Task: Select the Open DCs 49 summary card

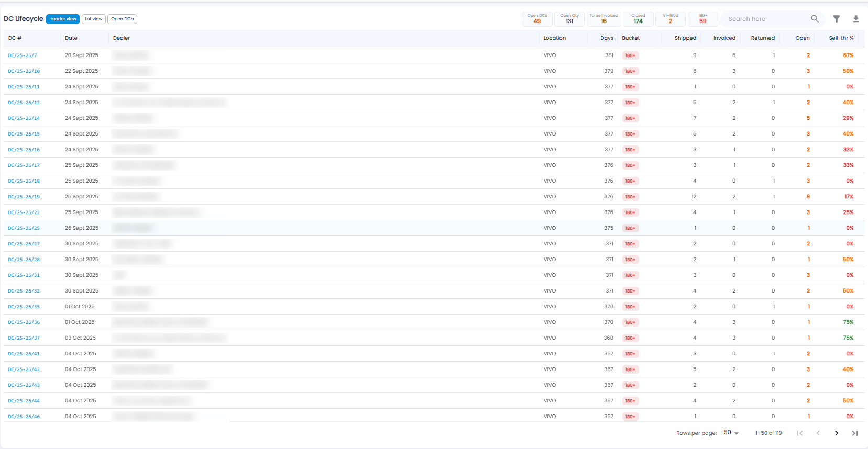Action: click(x=537, y=19)
